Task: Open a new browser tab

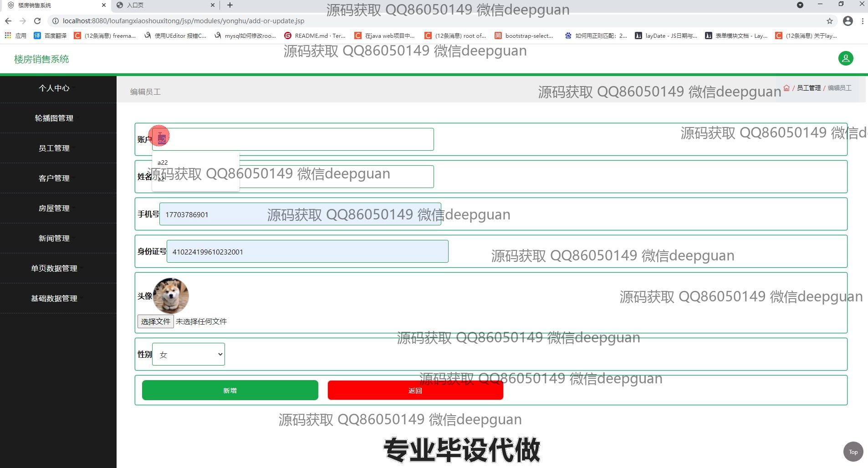Action: coord(230,5)
